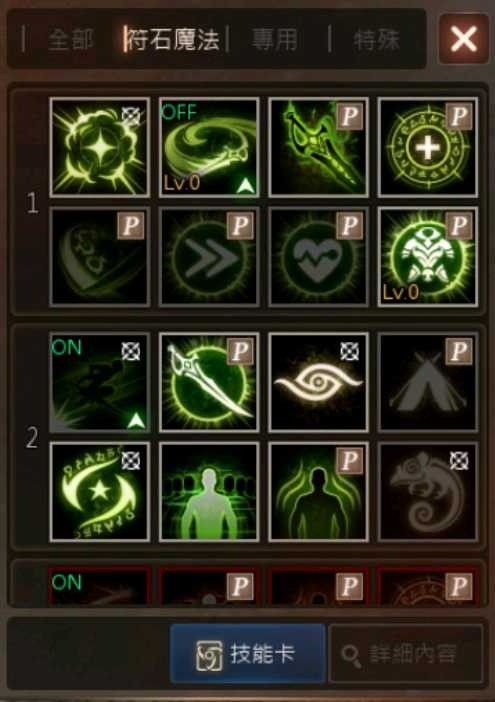Select the chameleon skill icon
The width and height of the screenshot is (495, 702).
428,492
